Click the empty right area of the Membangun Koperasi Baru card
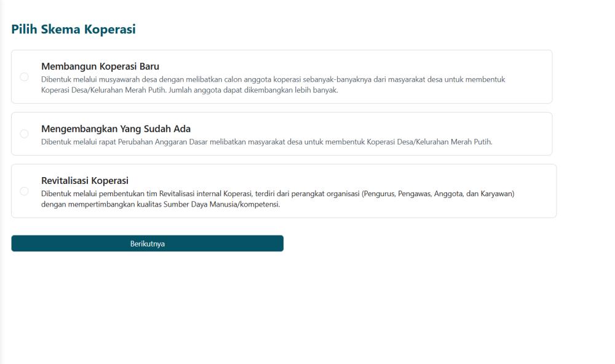This screenshot has width=615, height=364. point(530,77)
